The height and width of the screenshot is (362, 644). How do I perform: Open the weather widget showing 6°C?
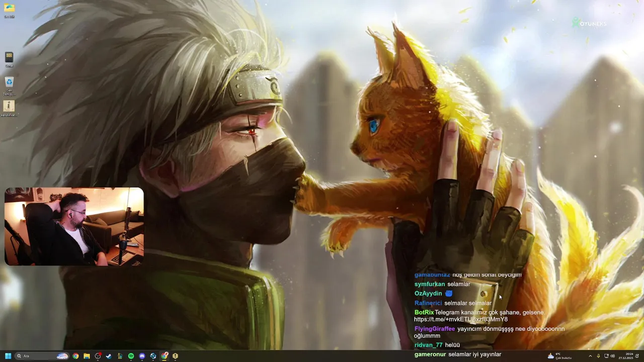tap(559, 356)
